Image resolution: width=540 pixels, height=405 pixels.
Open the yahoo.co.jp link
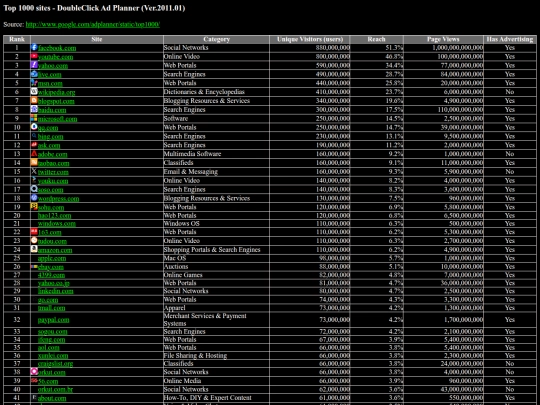54,283
